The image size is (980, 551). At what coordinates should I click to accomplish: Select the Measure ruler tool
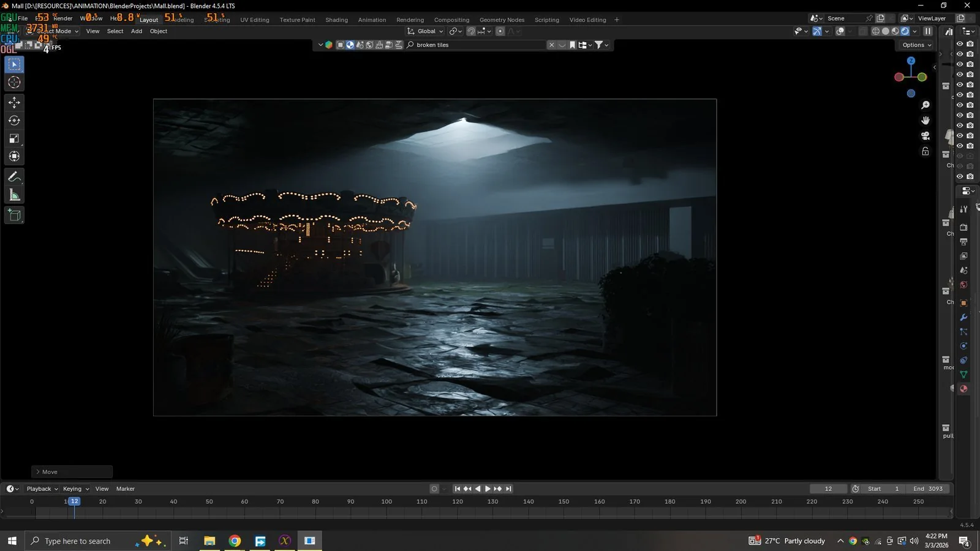click(x=14, y=195)
